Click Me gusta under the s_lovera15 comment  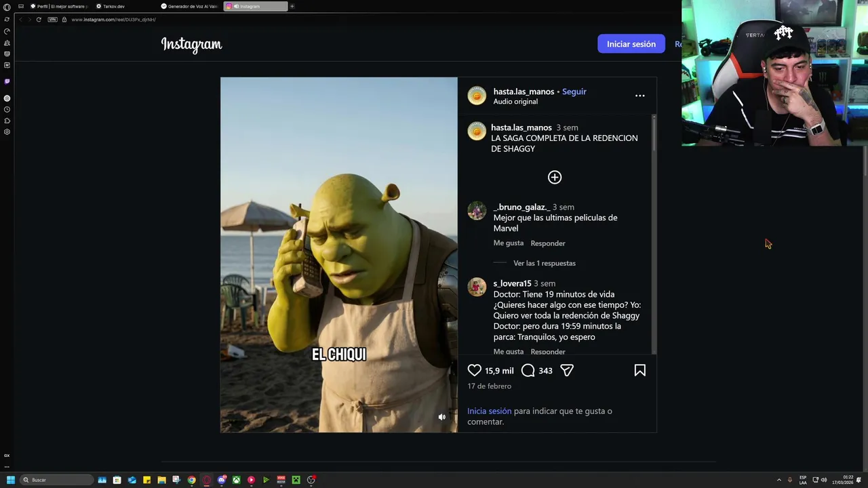(508, 351)
